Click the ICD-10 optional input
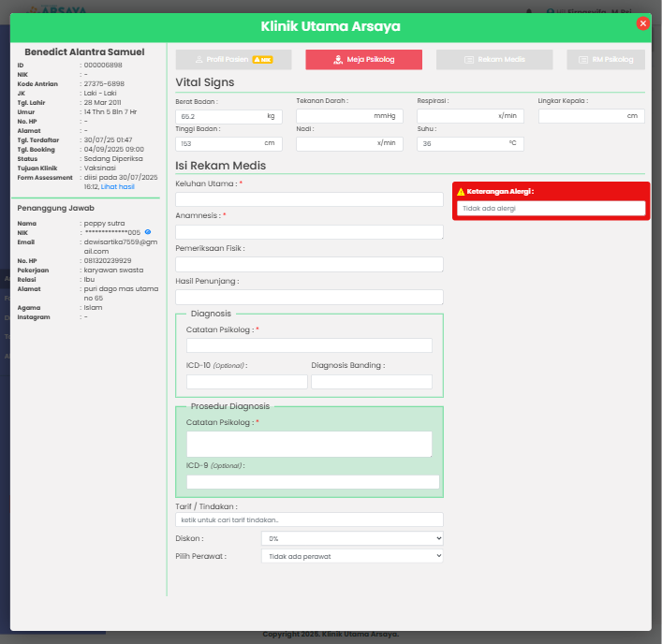 [246, 382]
